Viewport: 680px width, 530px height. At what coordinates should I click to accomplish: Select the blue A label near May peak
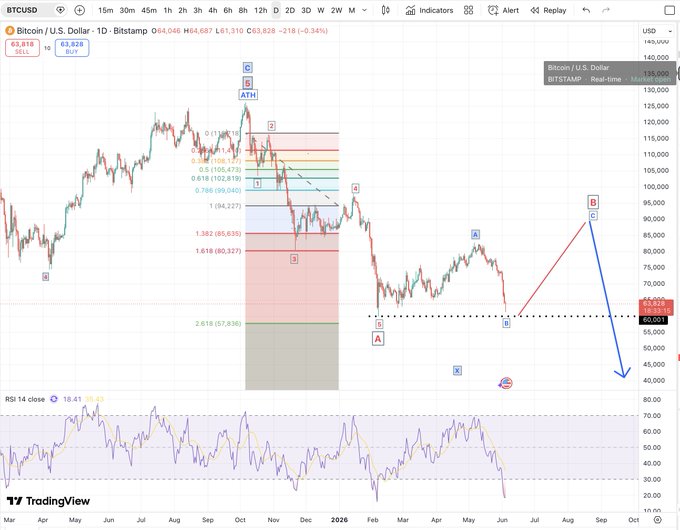tap(475, 235)
